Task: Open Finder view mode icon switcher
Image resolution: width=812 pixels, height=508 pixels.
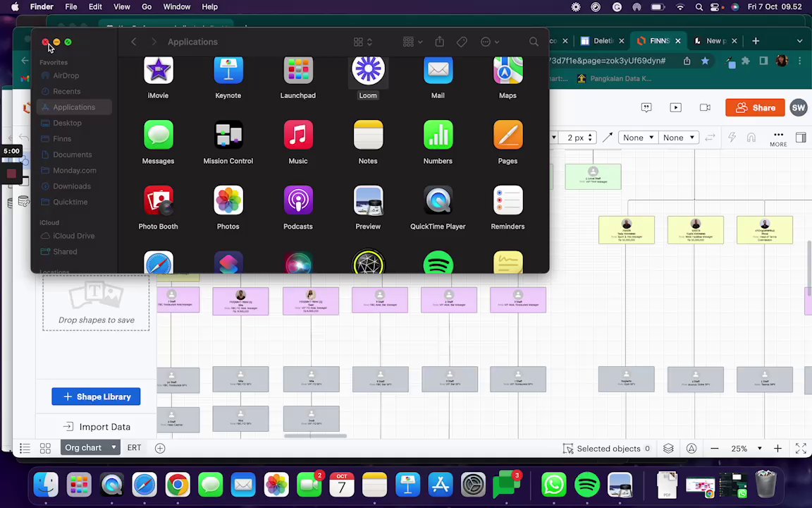Action: [x=362, y=42]
